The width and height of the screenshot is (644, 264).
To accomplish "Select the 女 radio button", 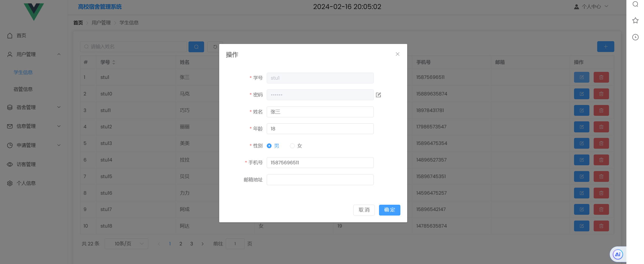I will [x=292, y=146].
